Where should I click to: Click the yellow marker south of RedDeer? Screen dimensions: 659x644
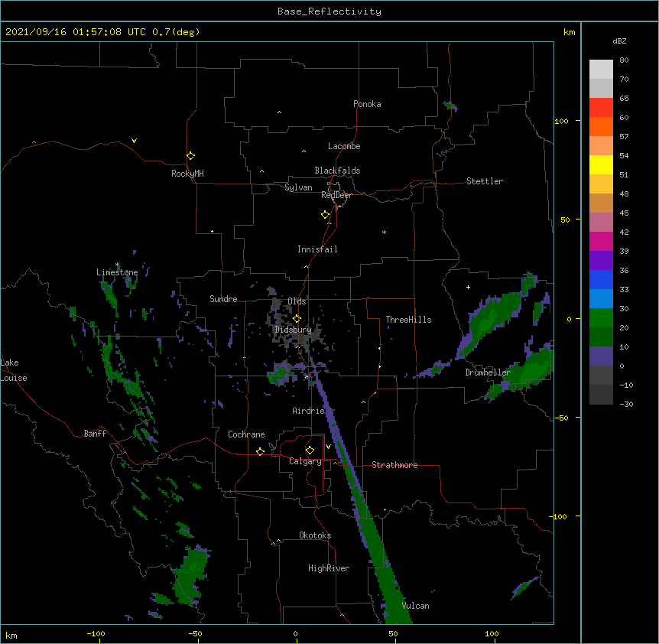tap(326, 215)
